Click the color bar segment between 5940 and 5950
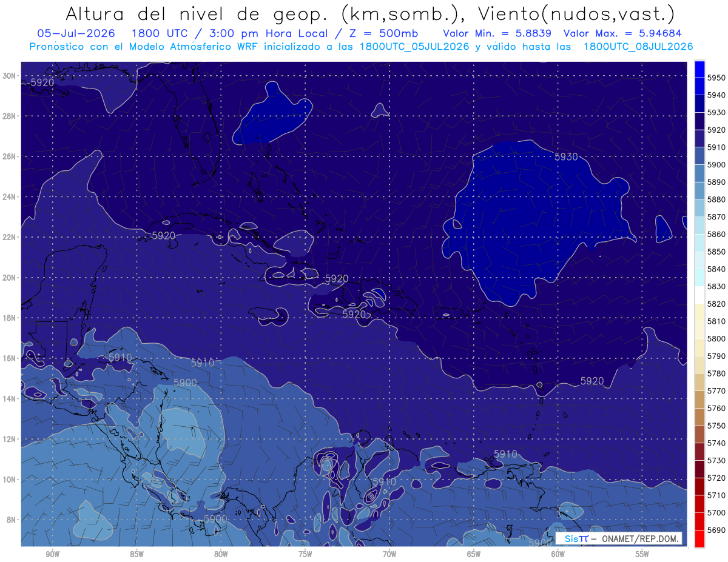Viewport: 728px width, 562px height. tap(699, 86)
